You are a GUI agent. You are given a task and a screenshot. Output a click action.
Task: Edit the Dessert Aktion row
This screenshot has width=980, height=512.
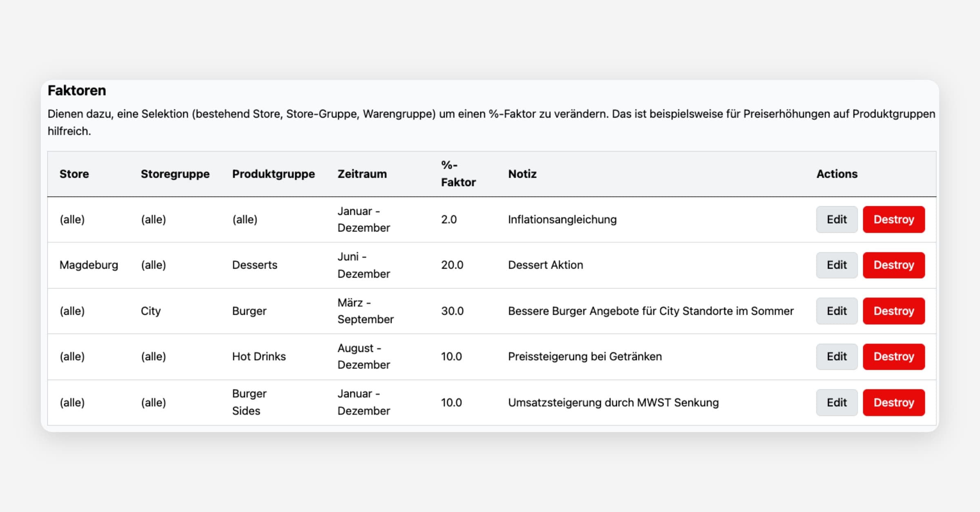point(837,265)
